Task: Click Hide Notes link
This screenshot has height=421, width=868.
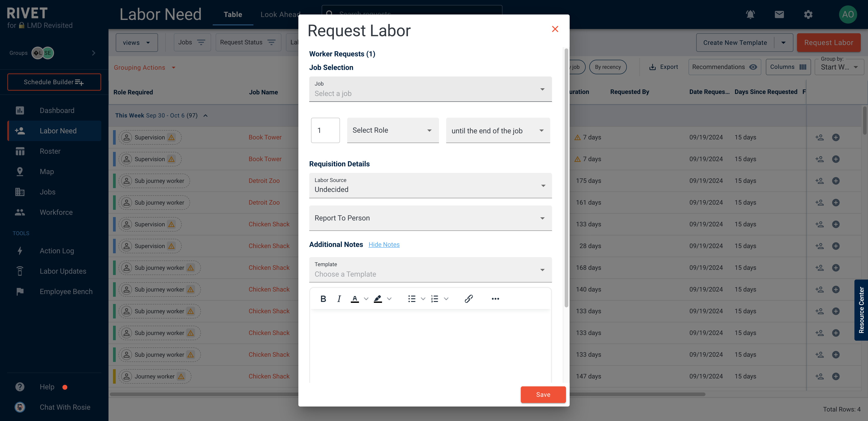Action: [384, 244]
